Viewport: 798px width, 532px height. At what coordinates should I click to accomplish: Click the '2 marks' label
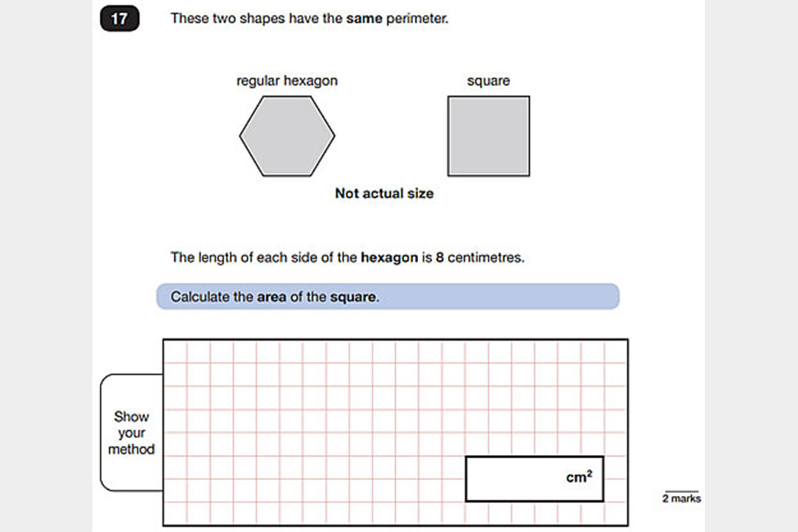point(681,499)
